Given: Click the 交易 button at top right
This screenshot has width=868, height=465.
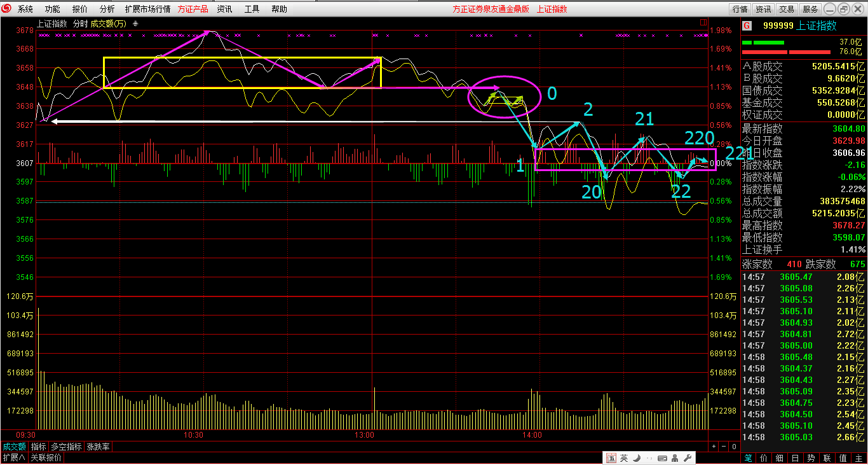Looking at the screenshot, I should coord(787,9).
